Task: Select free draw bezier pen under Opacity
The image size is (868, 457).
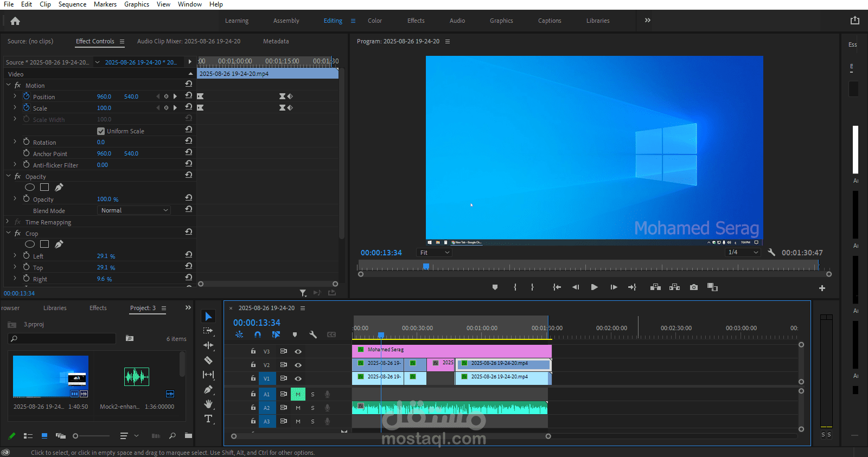Action: (59, 187)
